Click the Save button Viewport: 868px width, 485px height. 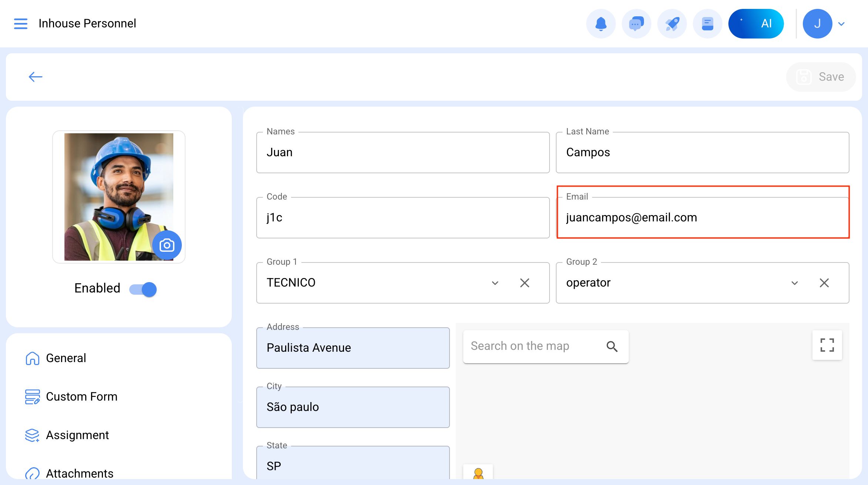(x=821, y=77)
